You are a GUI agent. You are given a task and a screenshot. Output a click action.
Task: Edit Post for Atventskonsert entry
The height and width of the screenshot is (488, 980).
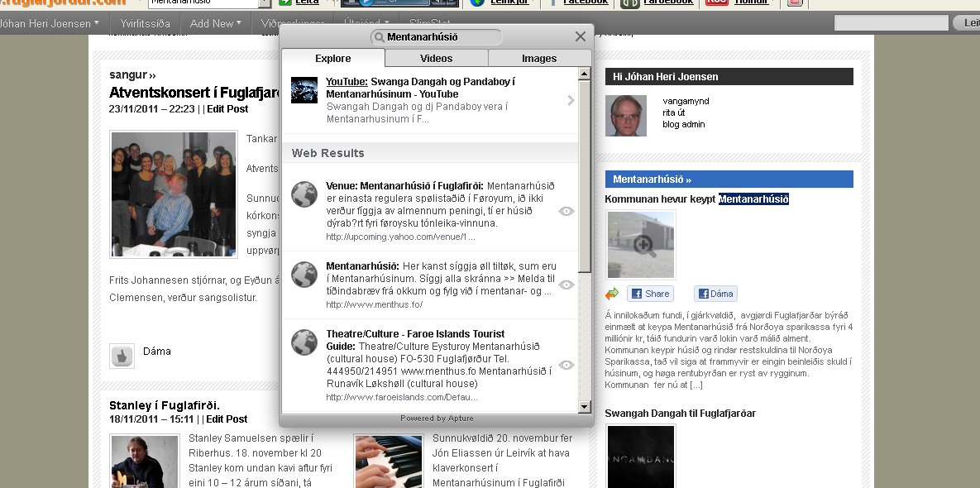(x=227, y=108)
